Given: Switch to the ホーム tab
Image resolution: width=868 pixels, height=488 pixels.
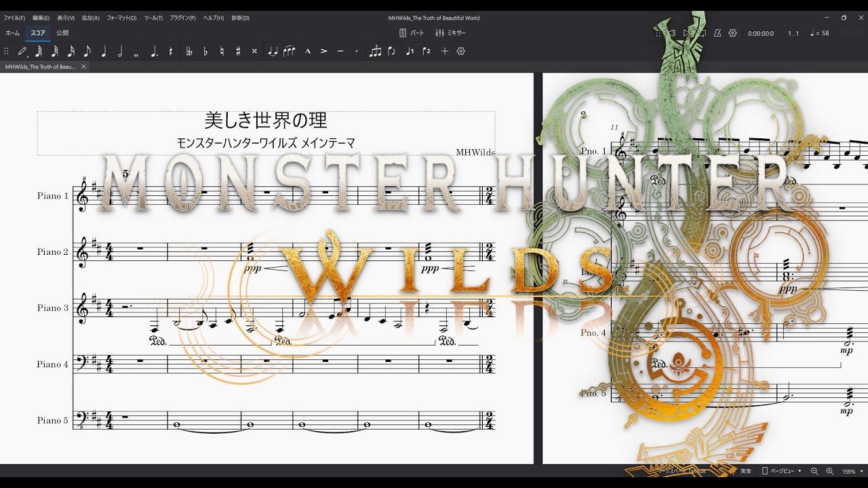Looking at the screenshot, I should click(x=12, y=33).
